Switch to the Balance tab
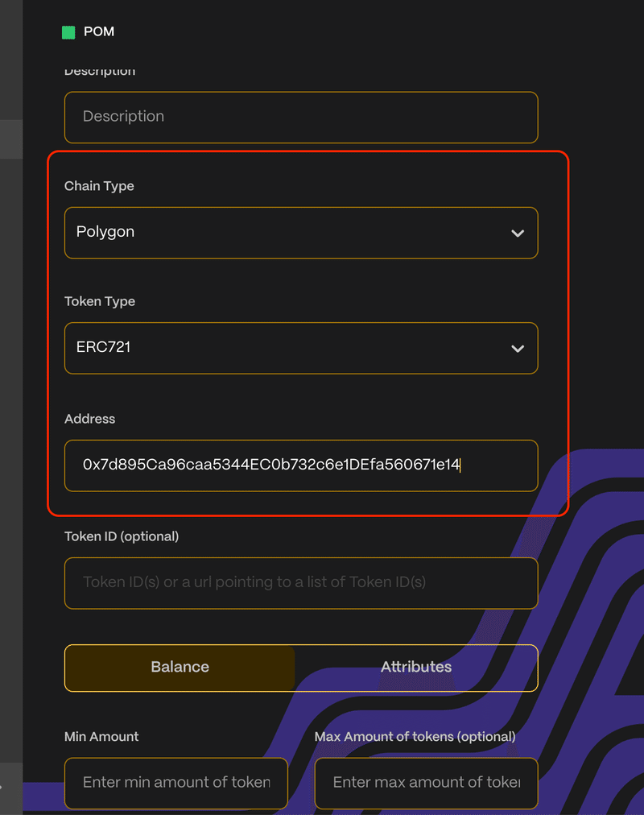The height and width of the screenshot is (815, 644). (x=180, y=668)
